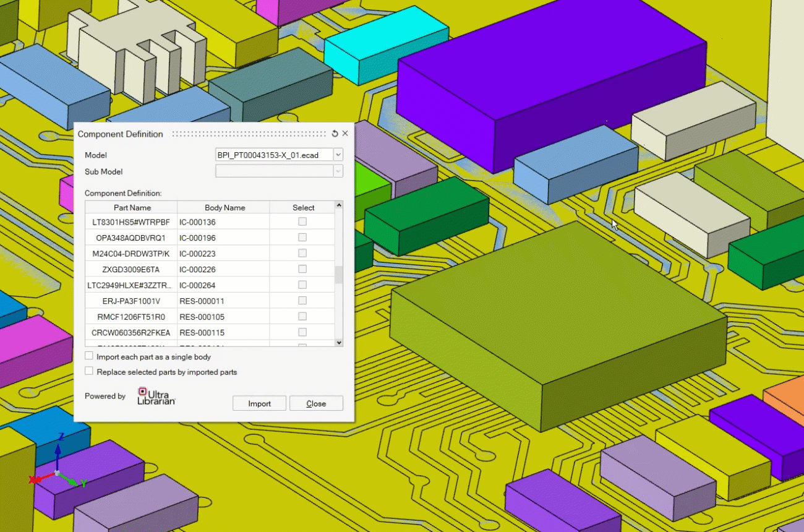804x532 pixels.
Task: Click the Body Name column header
Action: (225, 208)
